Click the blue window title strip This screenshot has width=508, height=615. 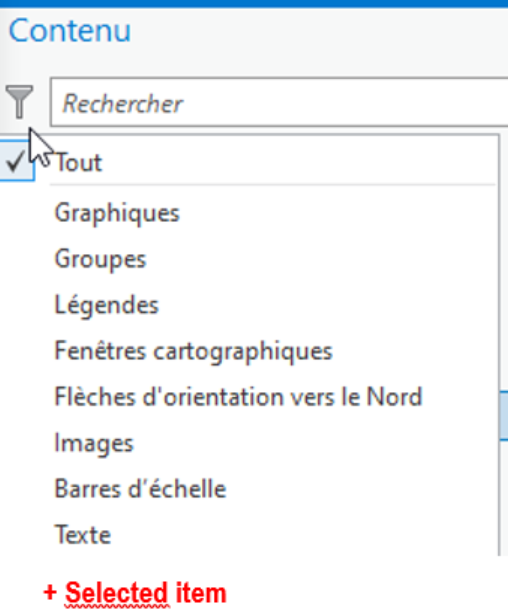point(254,4)
